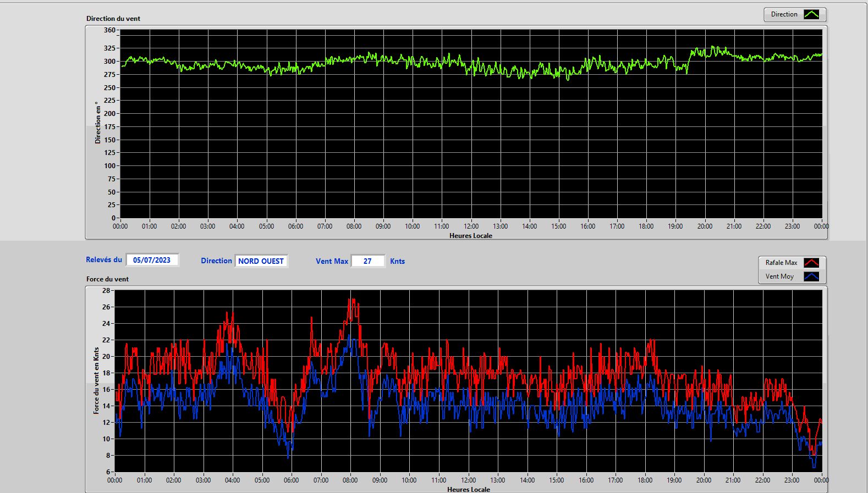Click the blue Direction label beside NORD OUEST
868x493 pixels.
(216, 261)
